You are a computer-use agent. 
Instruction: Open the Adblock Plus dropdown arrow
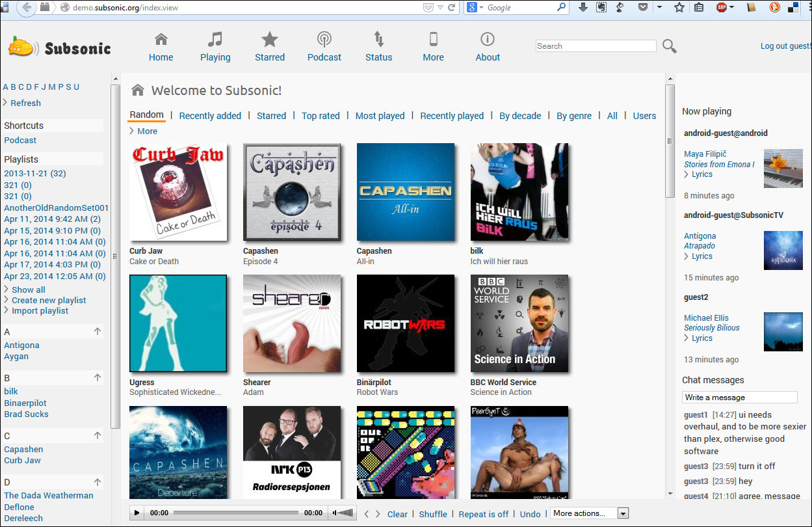(732, 8)
